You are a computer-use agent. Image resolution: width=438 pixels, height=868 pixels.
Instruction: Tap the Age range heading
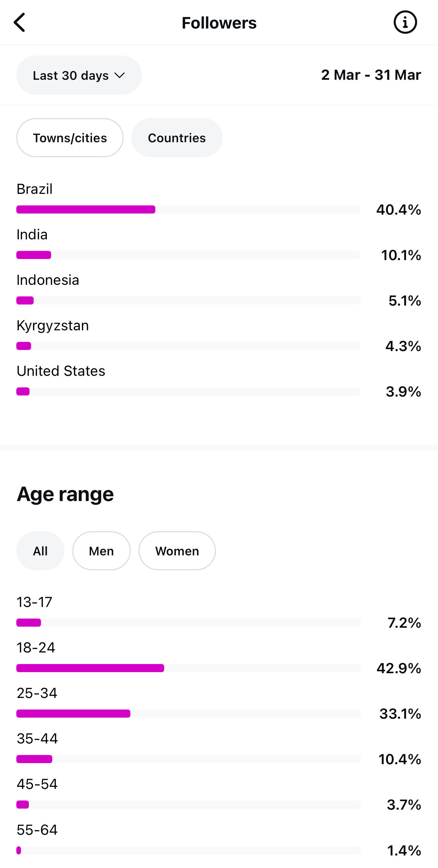point(65,494)
